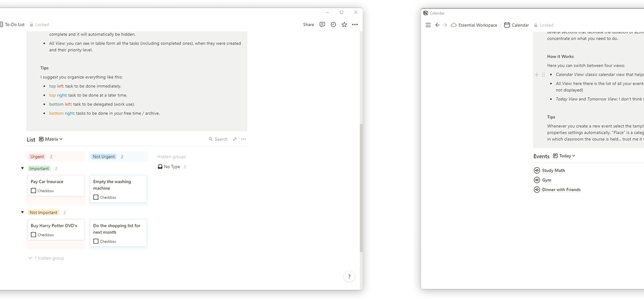Expand the 1 hidden group row

pos(46,258)
